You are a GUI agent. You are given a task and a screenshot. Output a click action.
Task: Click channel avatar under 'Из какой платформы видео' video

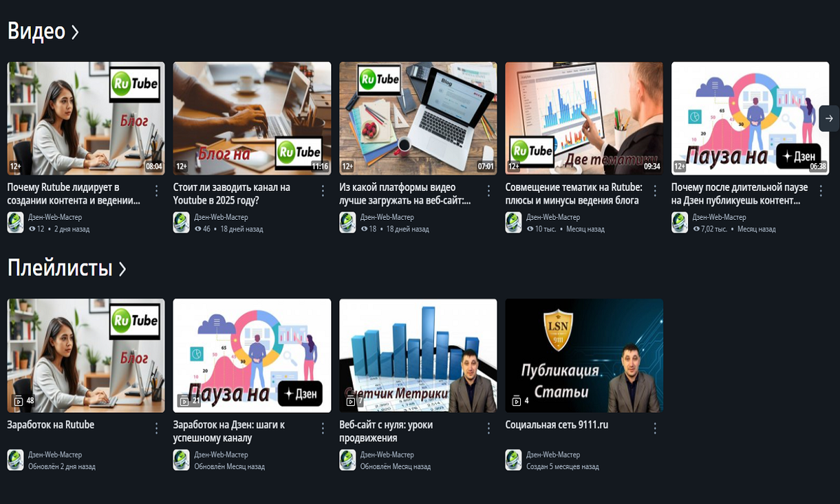347,223
